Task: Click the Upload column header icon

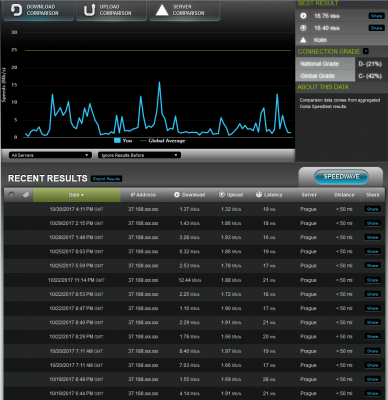Action: point(222,195)
